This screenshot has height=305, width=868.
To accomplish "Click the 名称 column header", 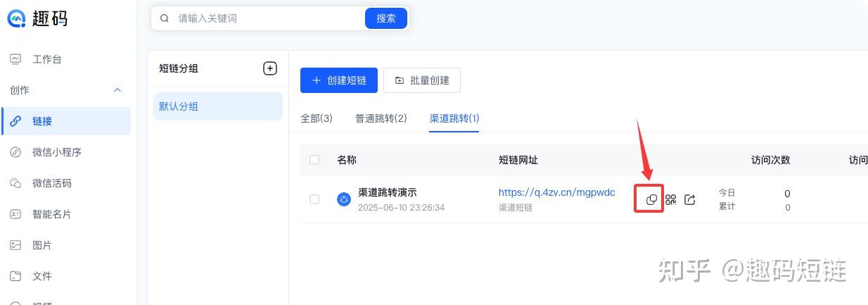I will pyautogui.click(x=347, y=160).
